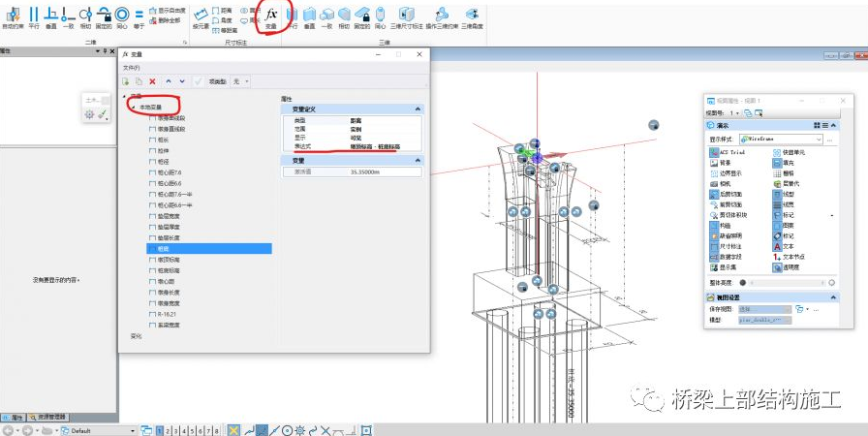Select the 角度 angle dimension tool
This screenshot has width=868, height=436.
(222, 20)
